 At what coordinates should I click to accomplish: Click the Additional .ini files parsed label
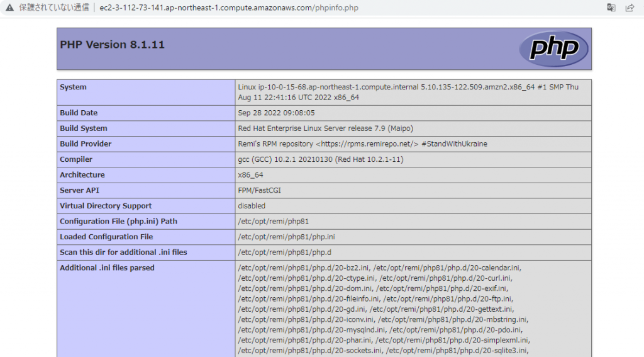pyautogui.click(x=107, y=268)
